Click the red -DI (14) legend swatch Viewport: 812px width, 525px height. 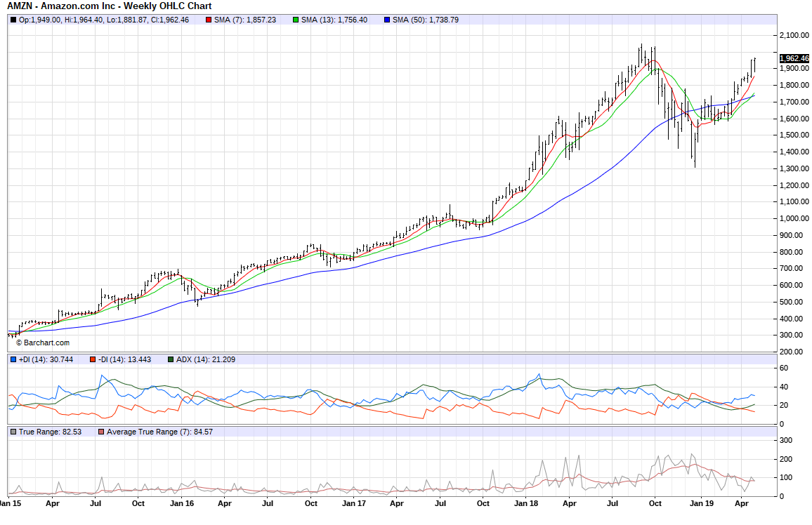92,359
